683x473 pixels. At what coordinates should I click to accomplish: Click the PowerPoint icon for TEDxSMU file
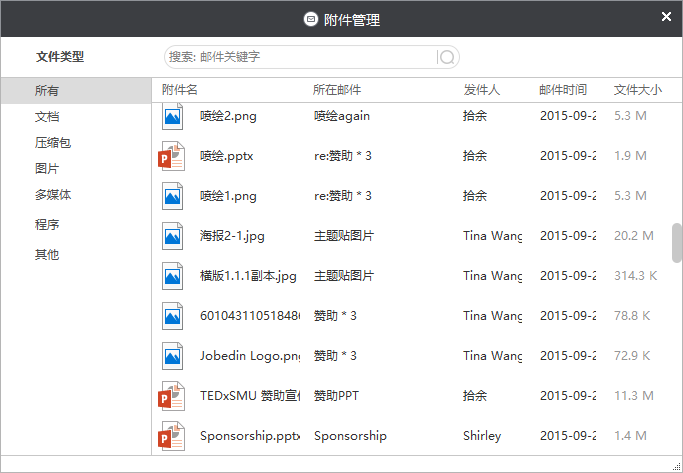(x=172, y=396)
